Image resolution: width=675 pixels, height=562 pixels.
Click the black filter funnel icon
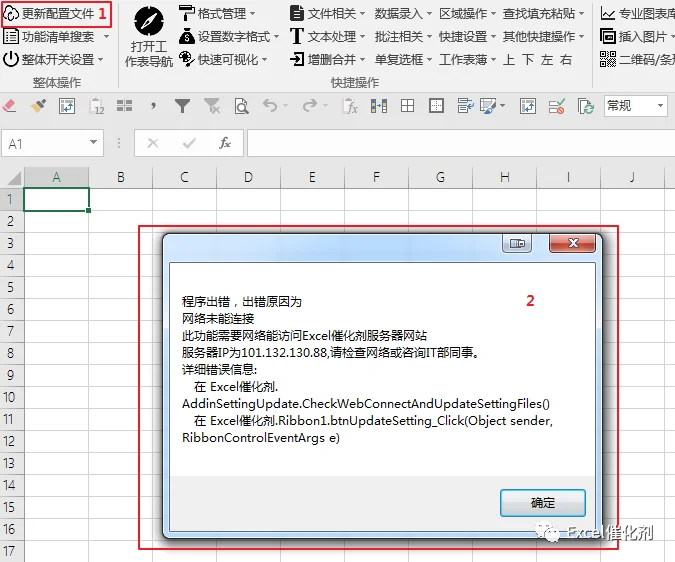click(x=183, y=105)
